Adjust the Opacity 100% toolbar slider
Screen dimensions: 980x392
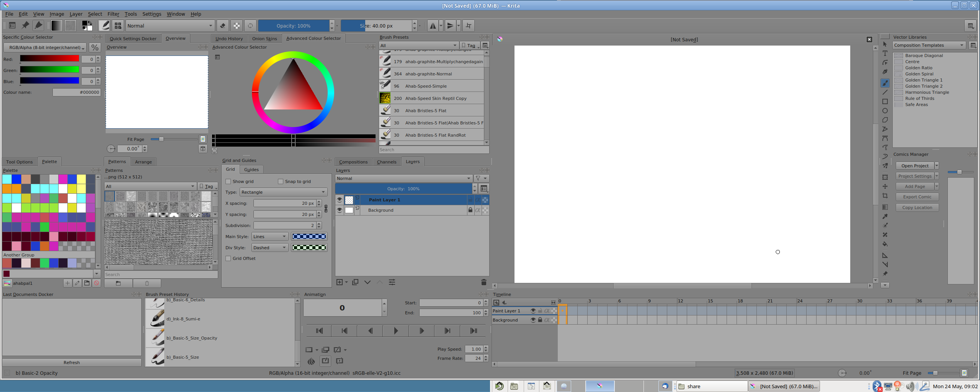294,26
